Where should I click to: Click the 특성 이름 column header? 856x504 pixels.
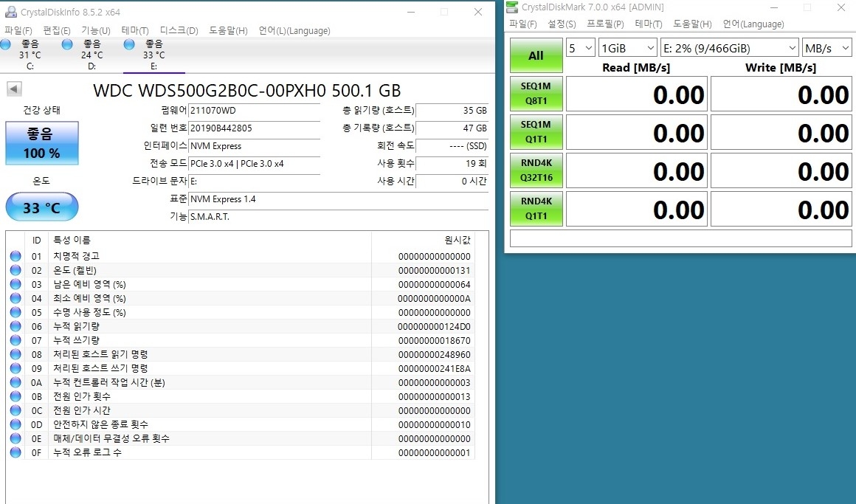click(210, 240)
